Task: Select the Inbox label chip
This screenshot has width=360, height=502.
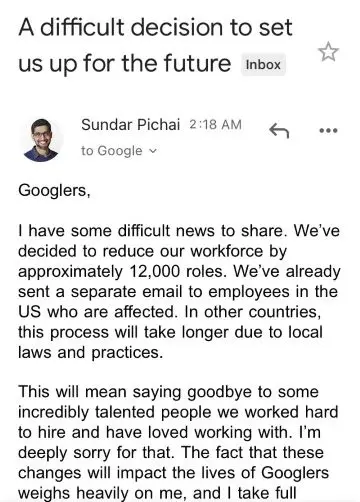Action: 263,64
